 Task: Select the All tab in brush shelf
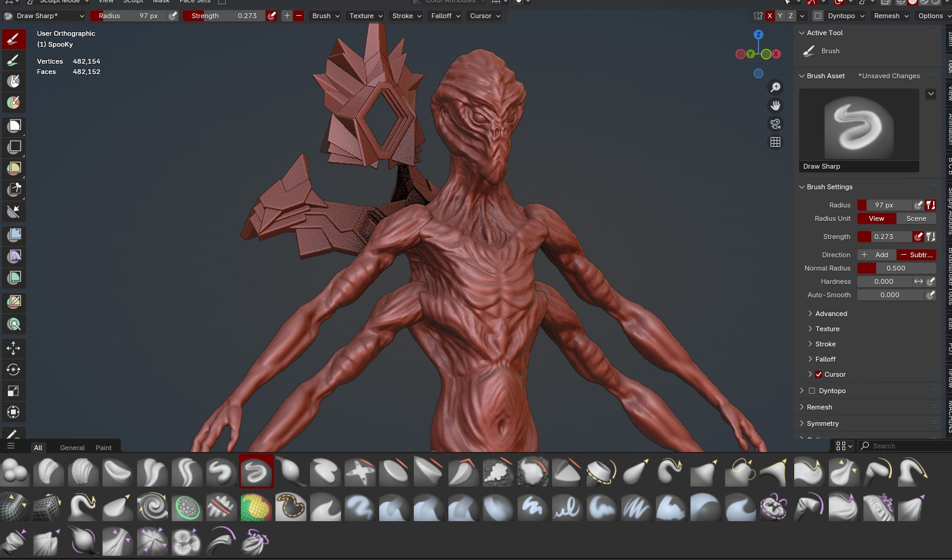[x=38, y=448]
